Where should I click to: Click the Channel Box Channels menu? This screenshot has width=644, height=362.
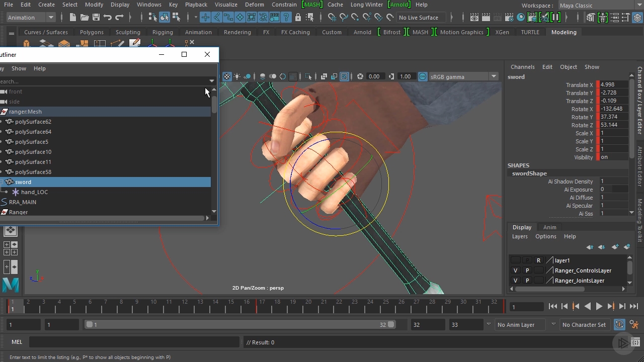pos(522,67)
